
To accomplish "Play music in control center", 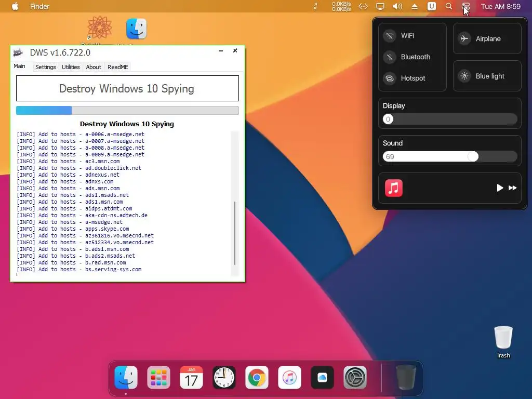I will pyautogui.click(x=500, y=188).
